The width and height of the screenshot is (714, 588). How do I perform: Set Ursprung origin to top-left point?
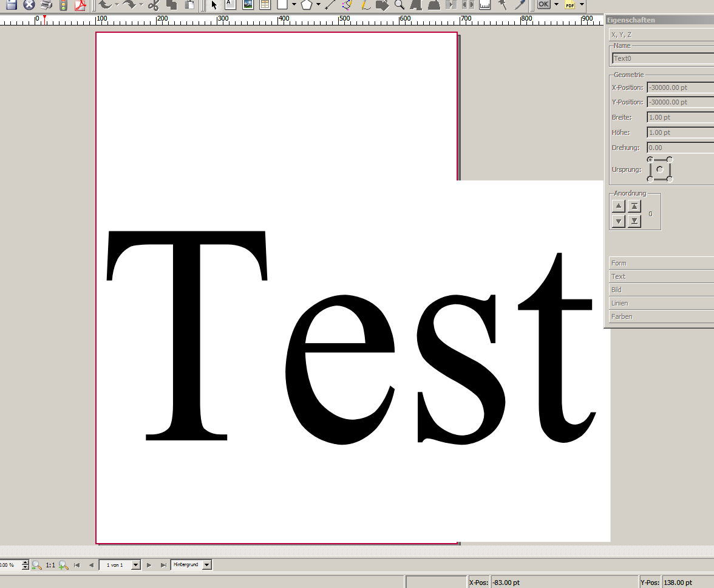coord(650,160)
